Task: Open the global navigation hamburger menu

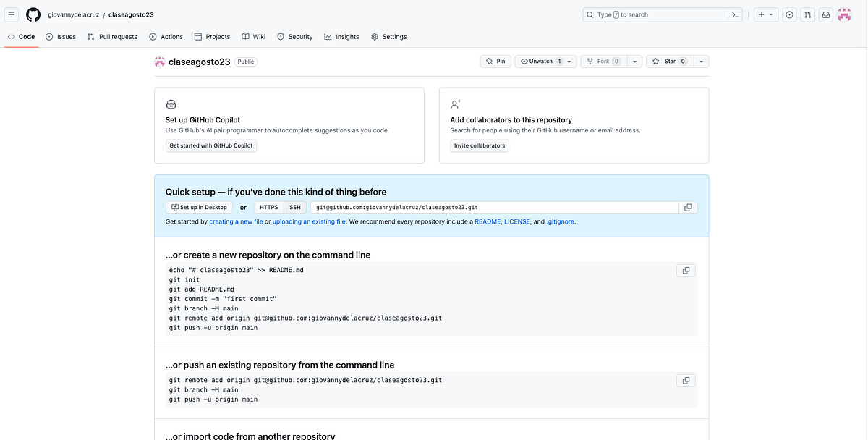Action: [x=12, y=14]
